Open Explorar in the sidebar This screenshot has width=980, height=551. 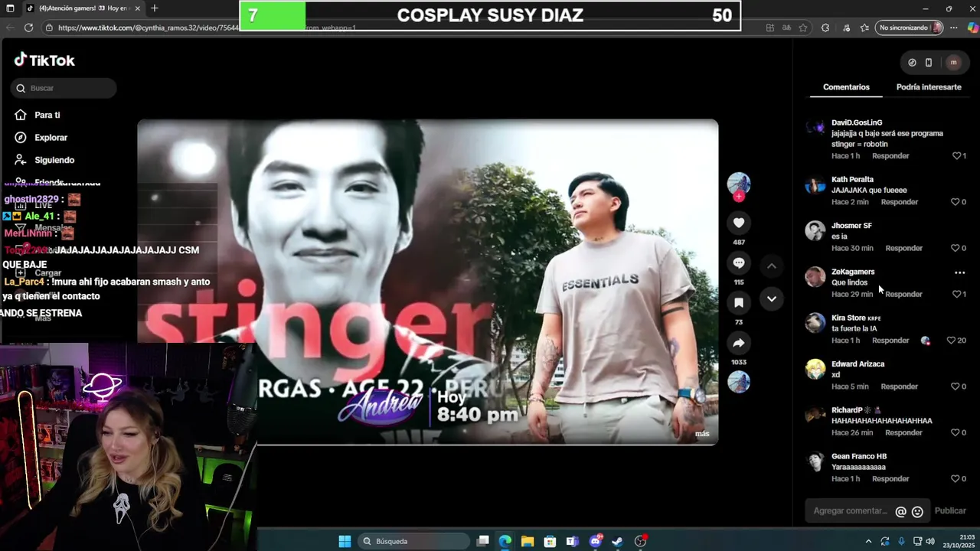pyautogui.click(x=51, y=138)
